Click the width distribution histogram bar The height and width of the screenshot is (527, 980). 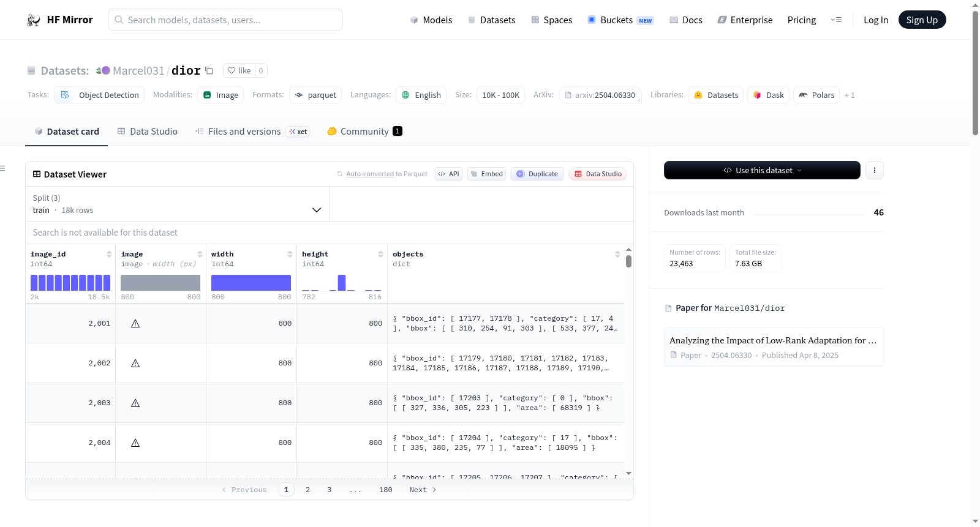click(x=251, y=283)
